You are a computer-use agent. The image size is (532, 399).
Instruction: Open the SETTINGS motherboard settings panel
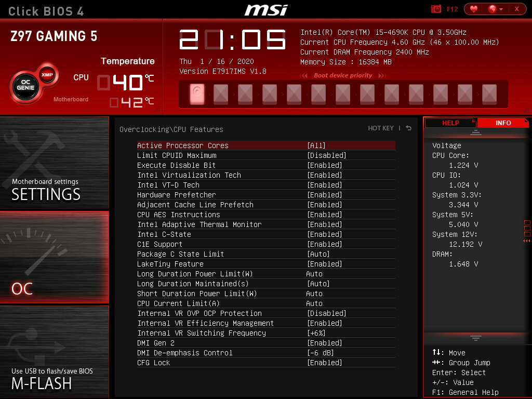pos(54,163)
